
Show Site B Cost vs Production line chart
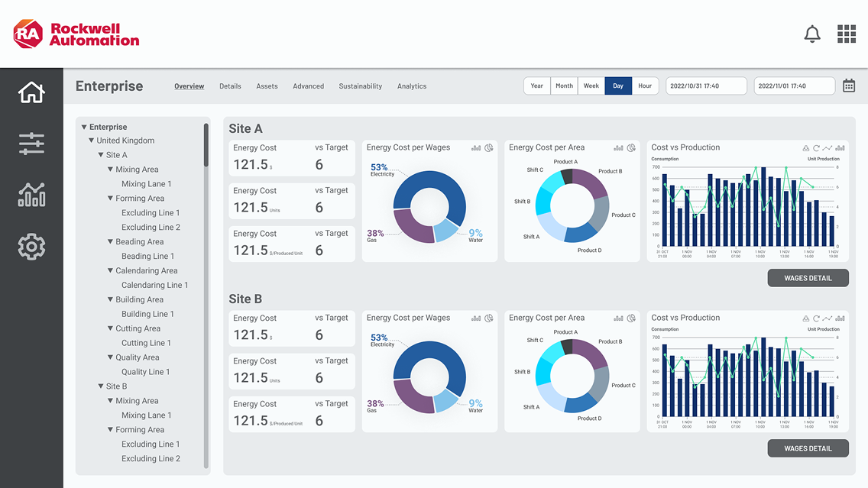(827, 318)
